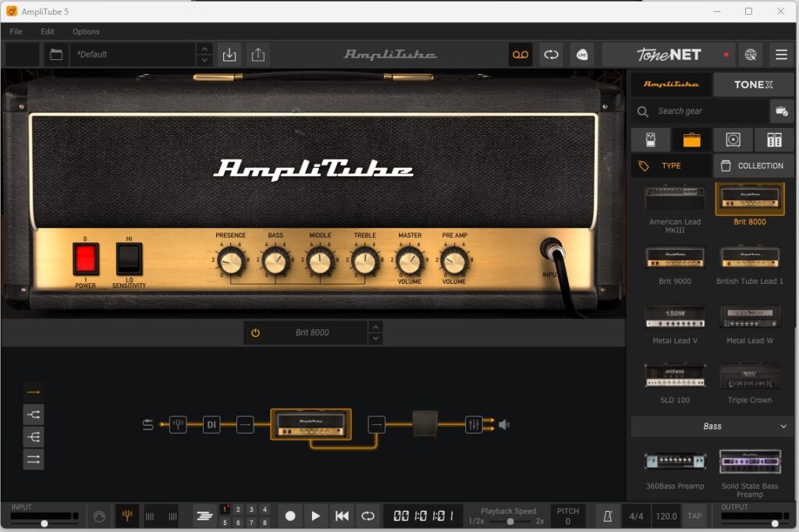The width and height of the screenshot is (799, 532).
Task: Bypass Brit 8000 with its power button
Action: [255, 332]
